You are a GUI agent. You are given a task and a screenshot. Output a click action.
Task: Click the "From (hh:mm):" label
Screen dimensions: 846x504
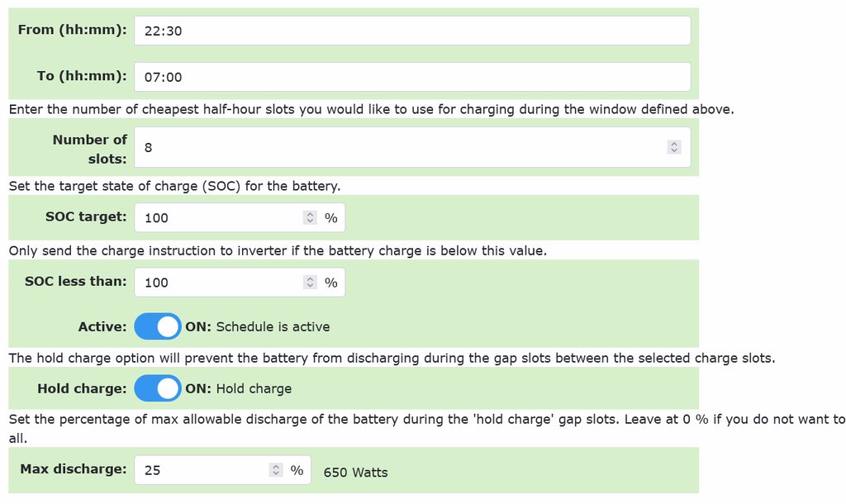72,30
